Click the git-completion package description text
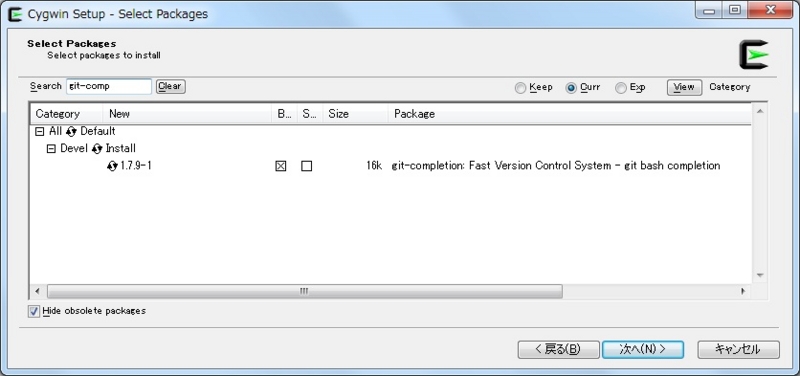800x376 pixels. 556,166
